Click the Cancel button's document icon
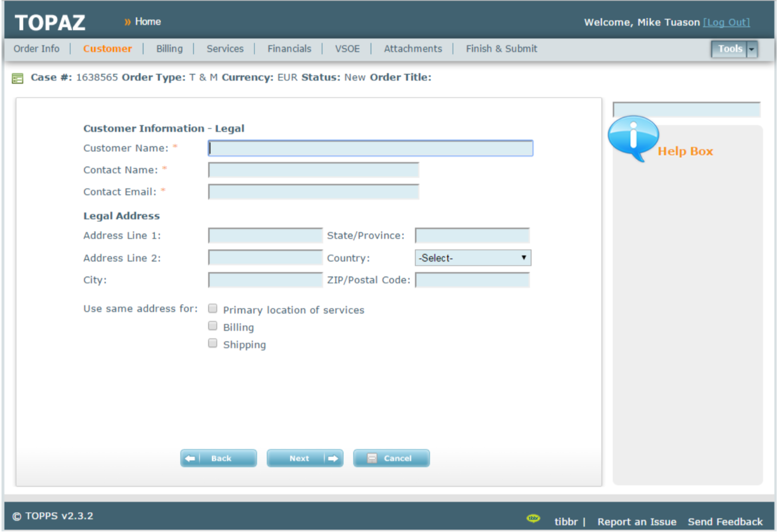 pyautogui.click(x=372, y=459)
